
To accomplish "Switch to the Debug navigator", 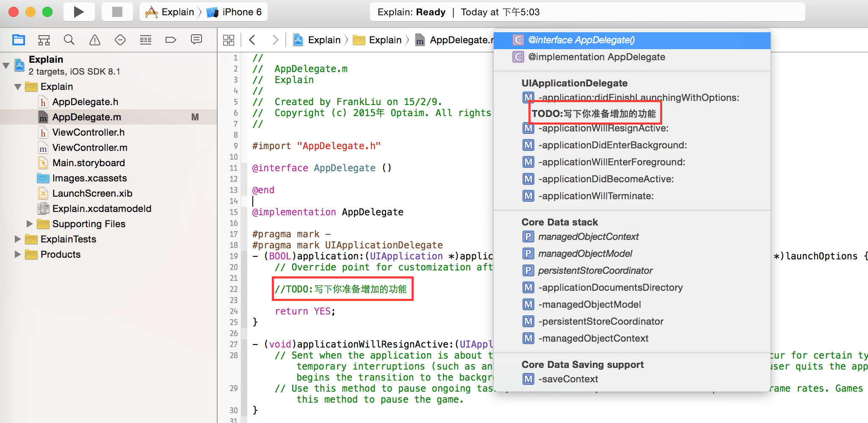I will [x=146, y=40].
